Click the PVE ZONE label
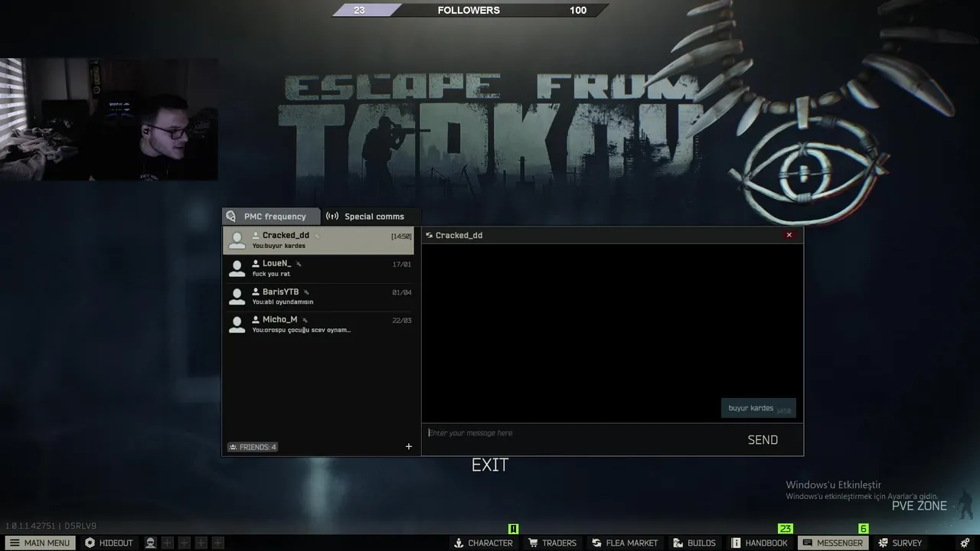980x551 pixels. click(x=920, y=506)
